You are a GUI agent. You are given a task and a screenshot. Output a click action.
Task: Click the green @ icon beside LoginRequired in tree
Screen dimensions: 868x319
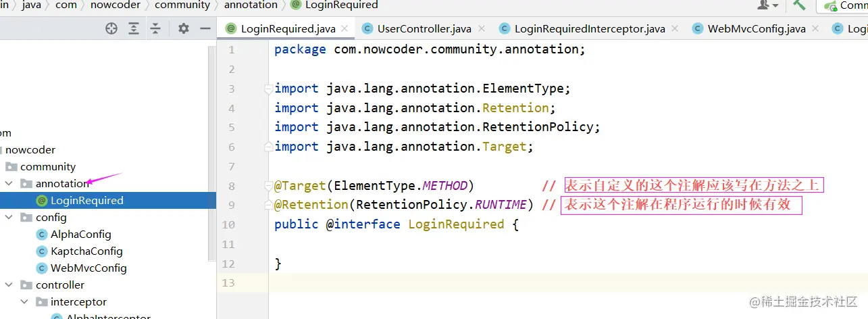pyautogui.click(x=42, y=200)
